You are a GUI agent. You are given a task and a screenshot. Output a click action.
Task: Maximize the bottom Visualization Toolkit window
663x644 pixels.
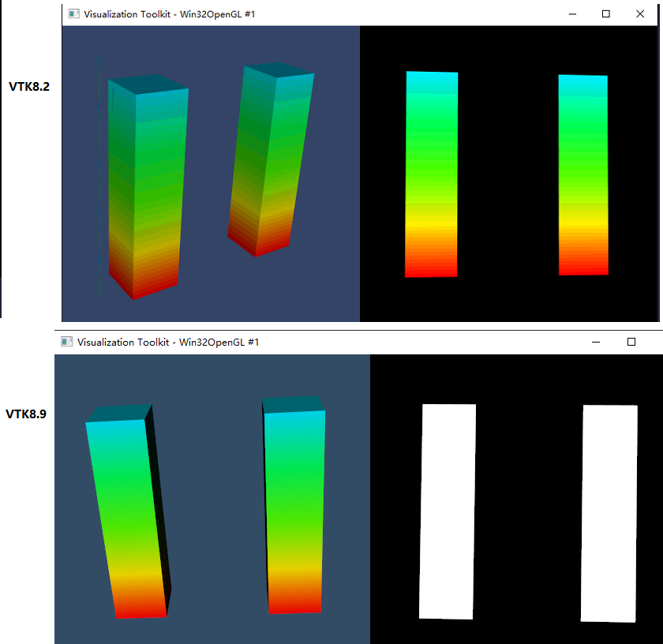click(631, 342)
